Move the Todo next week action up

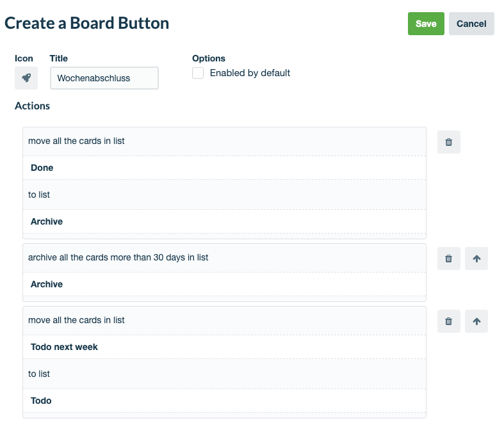(476, 321)
